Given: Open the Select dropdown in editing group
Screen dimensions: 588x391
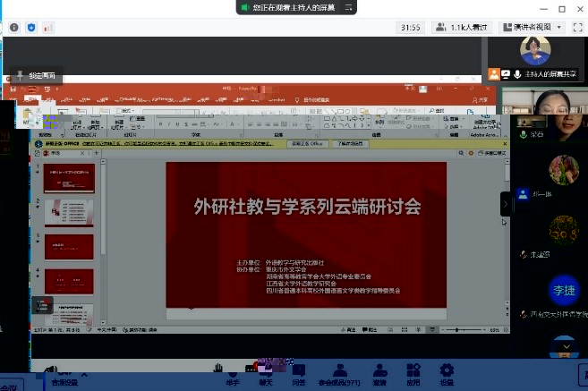Looking at the screenshot, I should coord(454,126).
